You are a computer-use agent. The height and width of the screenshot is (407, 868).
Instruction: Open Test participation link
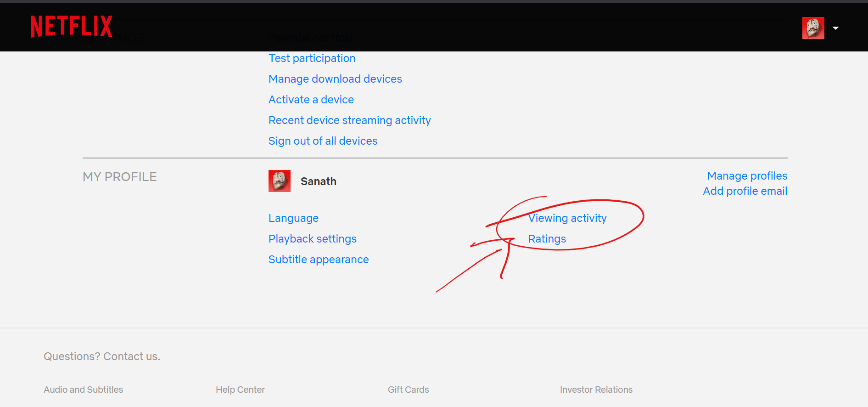click(312, 58)
